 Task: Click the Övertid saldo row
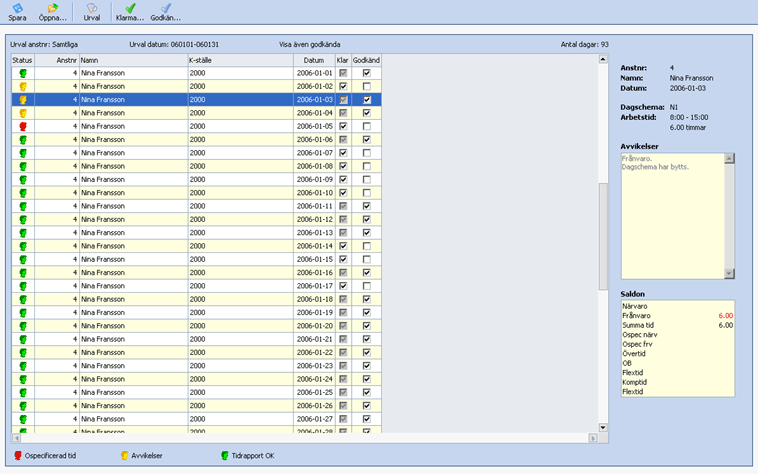(x=677, y=354)
